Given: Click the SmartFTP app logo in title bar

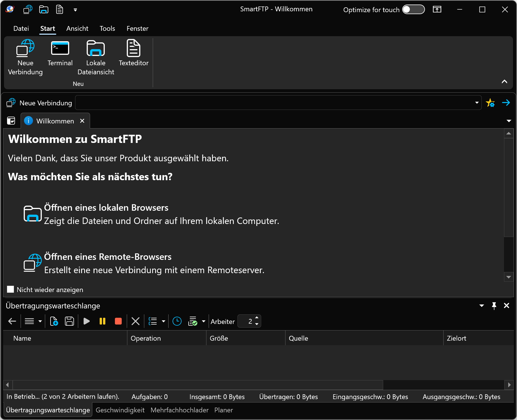Looking at the screenshot, I should 10,10.
